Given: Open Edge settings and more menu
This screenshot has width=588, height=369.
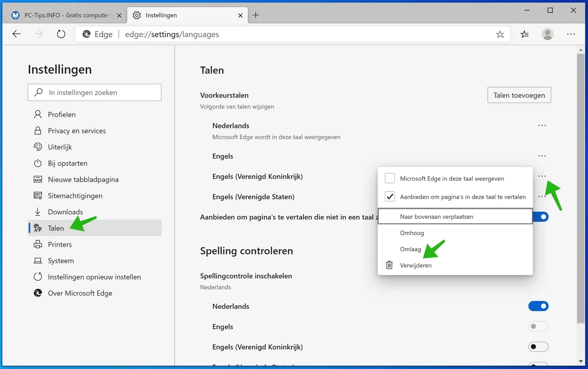Looking at the screenshot, I should pyautogui.click(x=571, y=34).
